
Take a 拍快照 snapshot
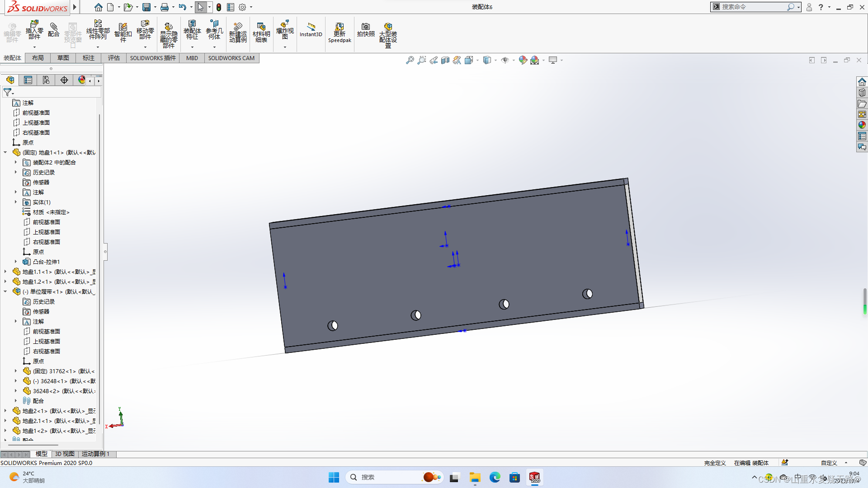(x=366, y=32)
